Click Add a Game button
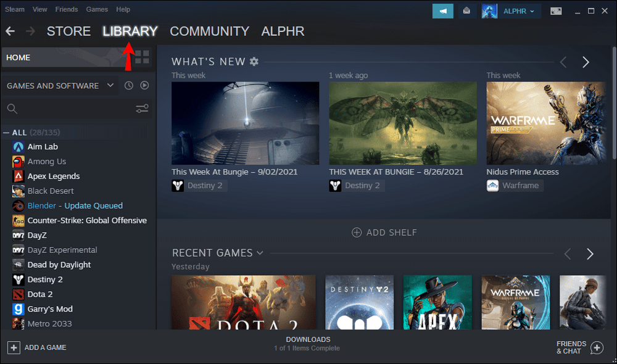617x364 pixels. click(37, 347)
